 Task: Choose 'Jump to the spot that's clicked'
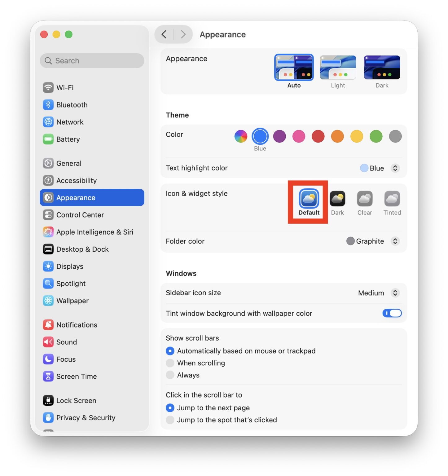pyautogui.click(x=170, y=420)
